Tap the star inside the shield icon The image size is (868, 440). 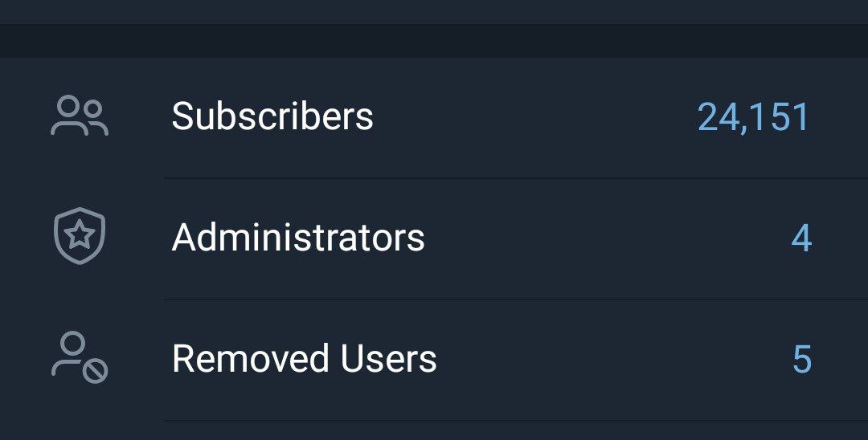coord(80,236)
